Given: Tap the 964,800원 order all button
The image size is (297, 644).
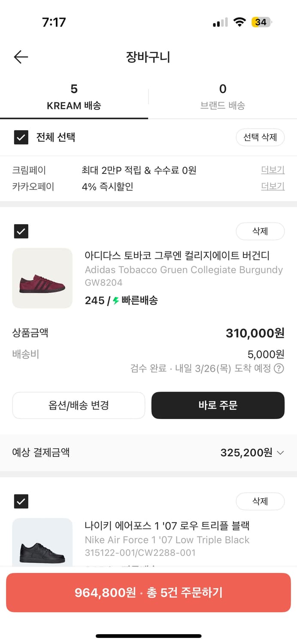Looking at the screenshot, I should 148,591.
